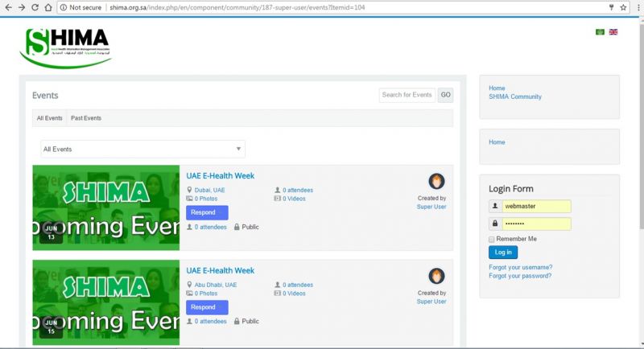Open Home link in second sidebar box
Image resolution: width=644 pixels, height=349 pixels.
[497, 142]
